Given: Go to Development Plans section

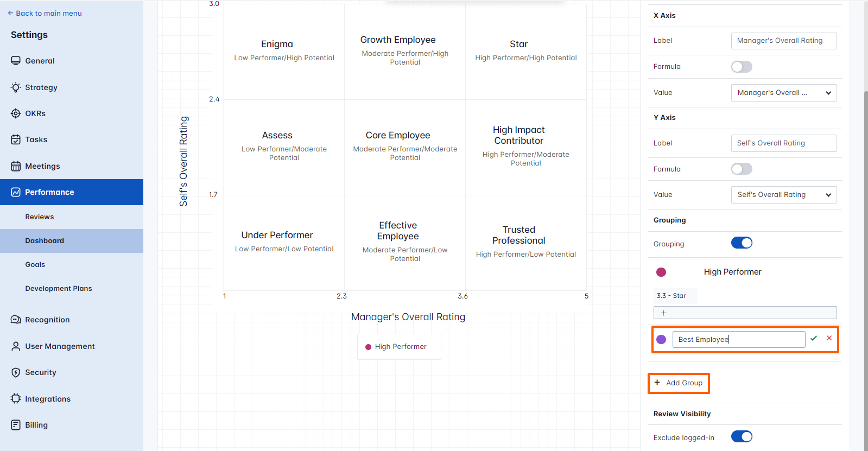Looking at the screenshot, I should tap(59, 289).
